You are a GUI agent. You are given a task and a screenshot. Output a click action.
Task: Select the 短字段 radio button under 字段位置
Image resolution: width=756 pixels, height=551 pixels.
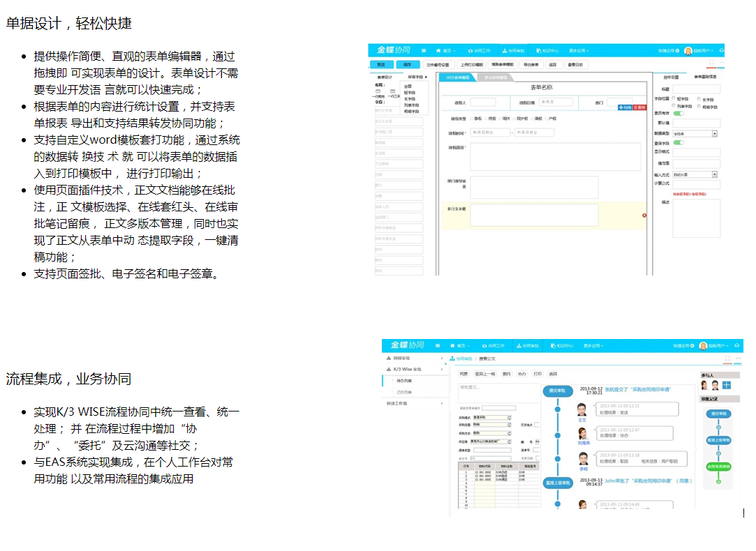pyautogui.click(x=674, y=99)
